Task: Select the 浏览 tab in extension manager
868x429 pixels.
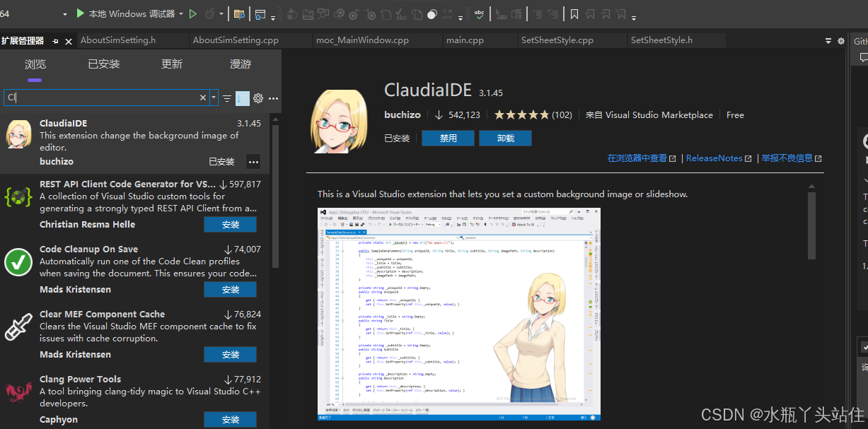Action: coord(35,64)
